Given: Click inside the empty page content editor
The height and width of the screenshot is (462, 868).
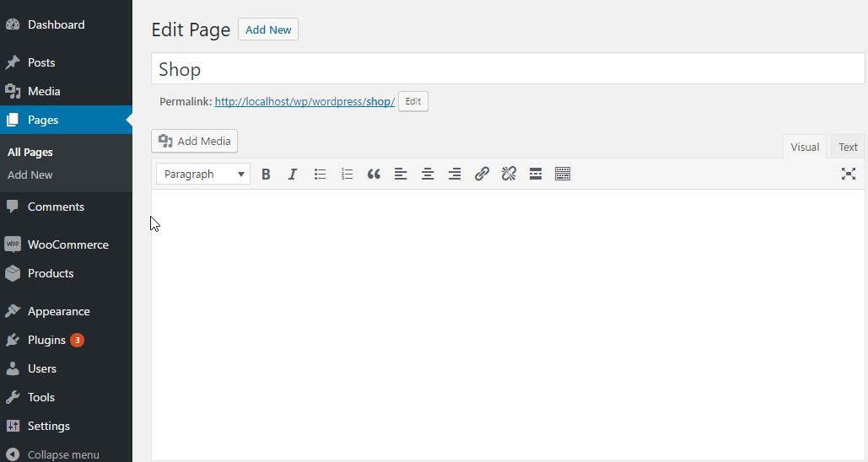Looking at the screenshot, I should [508, 325].
